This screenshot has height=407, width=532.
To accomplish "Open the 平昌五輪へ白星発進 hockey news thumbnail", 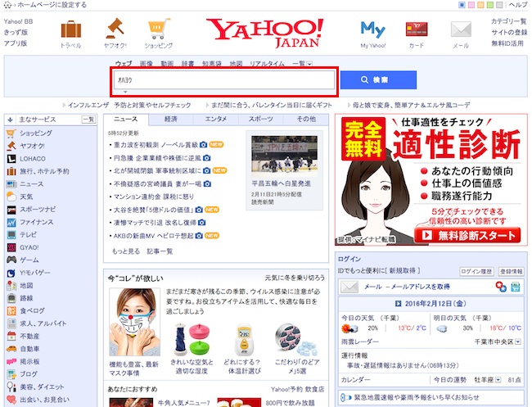I will coord(284,156).
